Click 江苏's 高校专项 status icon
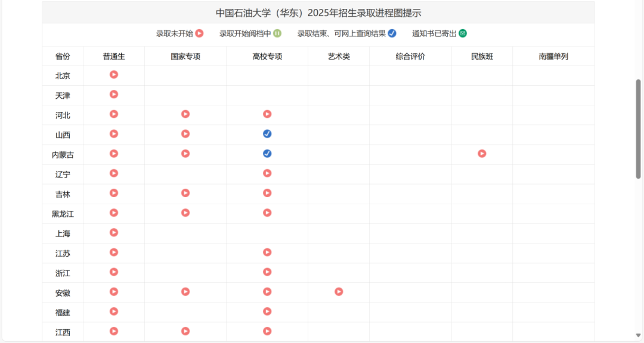 point(267,252)
